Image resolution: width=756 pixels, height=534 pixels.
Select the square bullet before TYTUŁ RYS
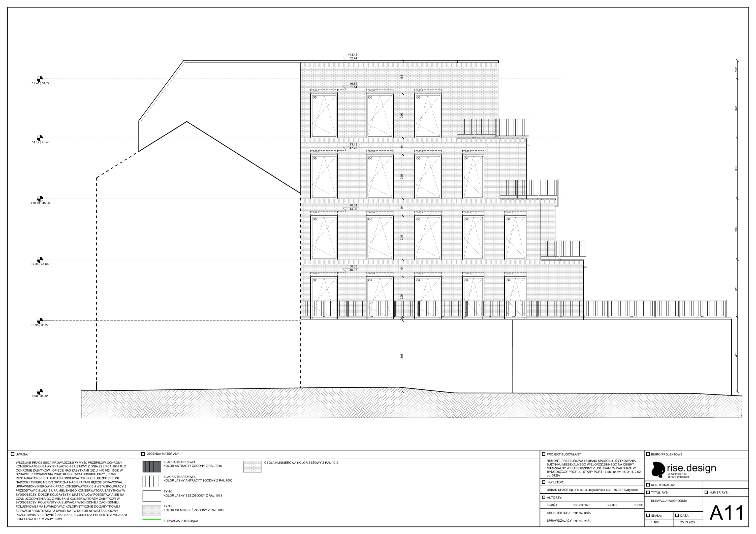tap(648, 492)
